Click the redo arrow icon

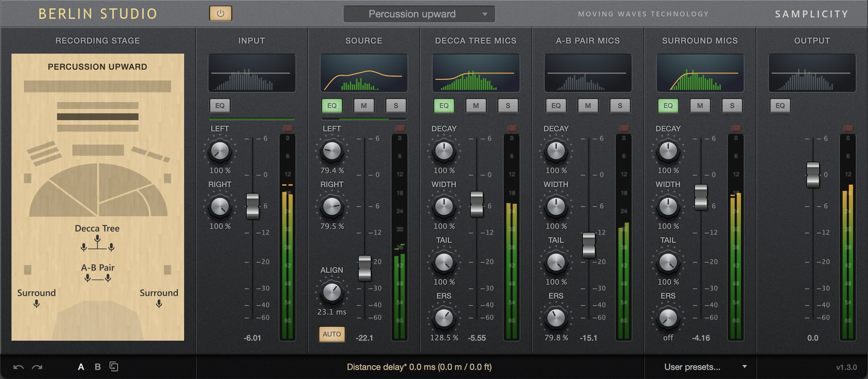(37, 367)
